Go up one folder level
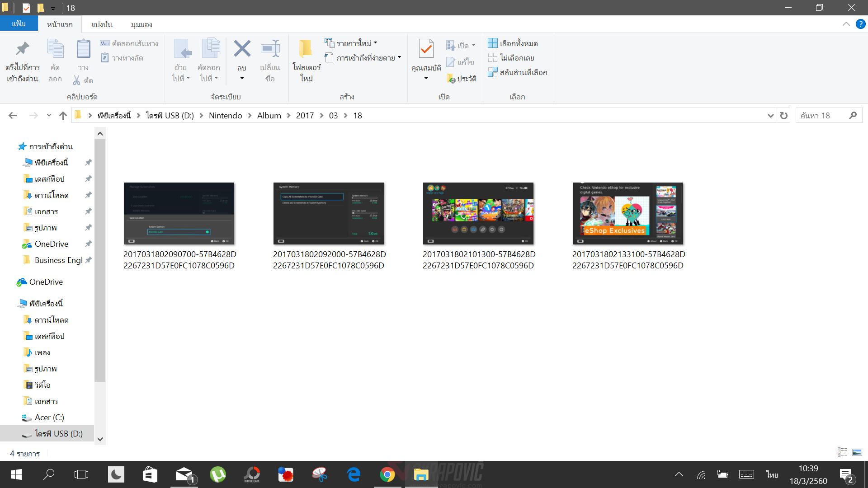Screen dimensions: 868x488 pyautogui.click(x=63, y=116)
